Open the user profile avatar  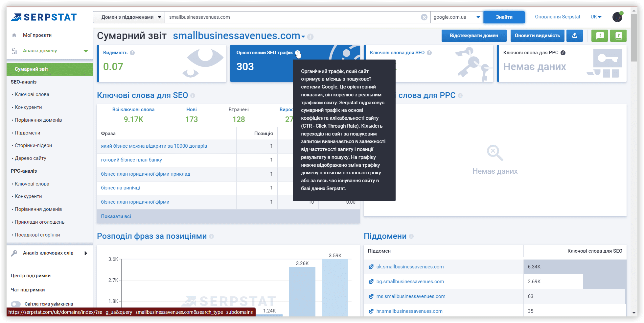pyautogui.click(x=617, y=17)
